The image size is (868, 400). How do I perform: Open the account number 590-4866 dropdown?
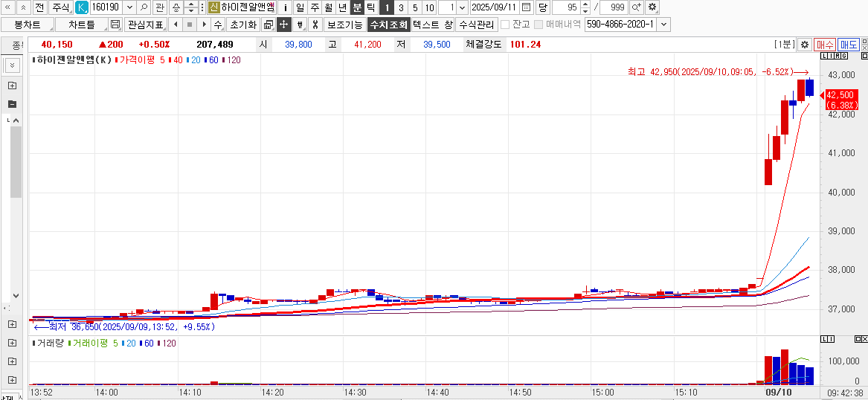click(x=663, y=25)
